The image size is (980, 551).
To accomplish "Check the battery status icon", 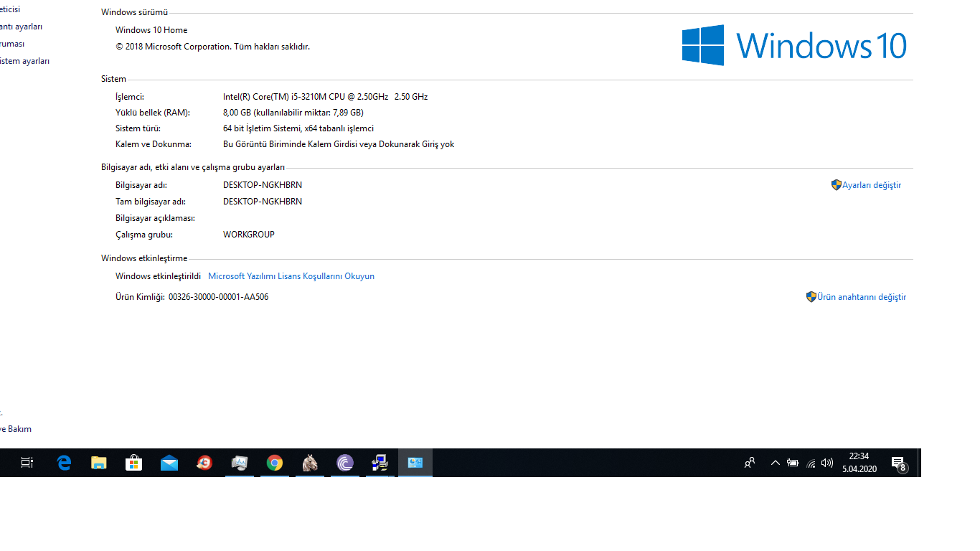I will coord(793,463).
